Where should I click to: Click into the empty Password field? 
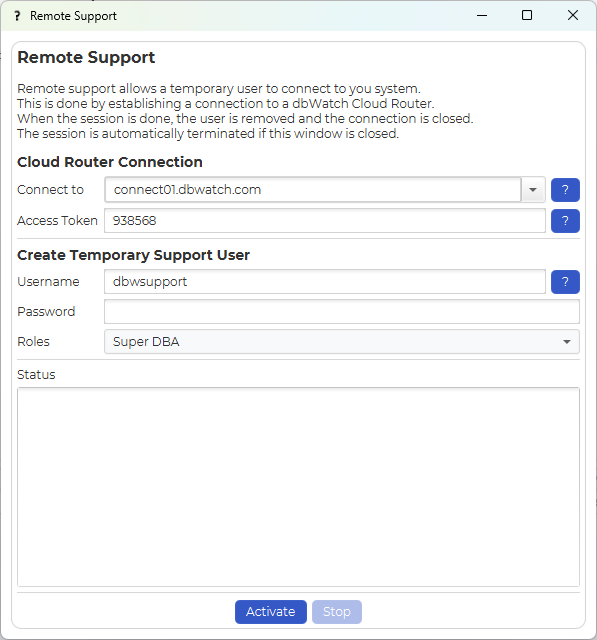(342, 312)
